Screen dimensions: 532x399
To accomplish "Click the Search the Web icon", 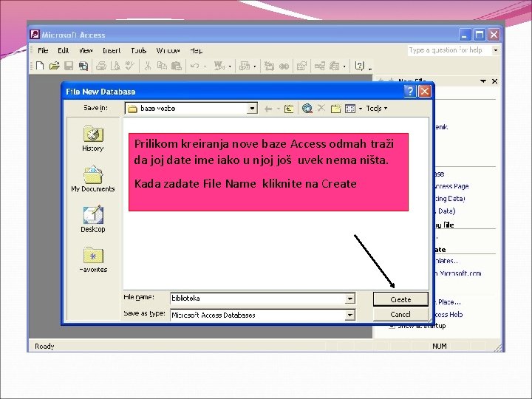I will (x=307, y=109).
